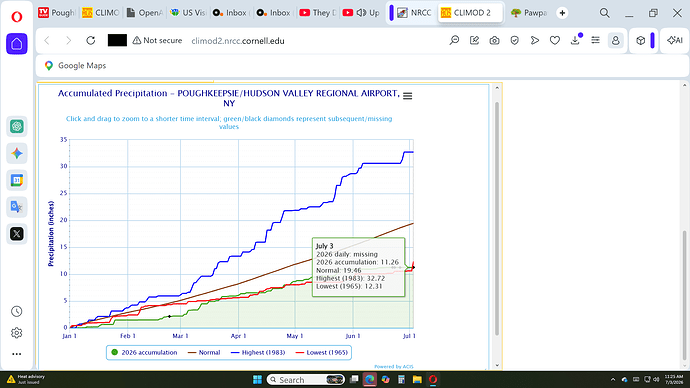The height and width of the screenshot is (388, 690).
Task: Switch to the Pough TV Guide tab
Action: (x=57, y=13)
